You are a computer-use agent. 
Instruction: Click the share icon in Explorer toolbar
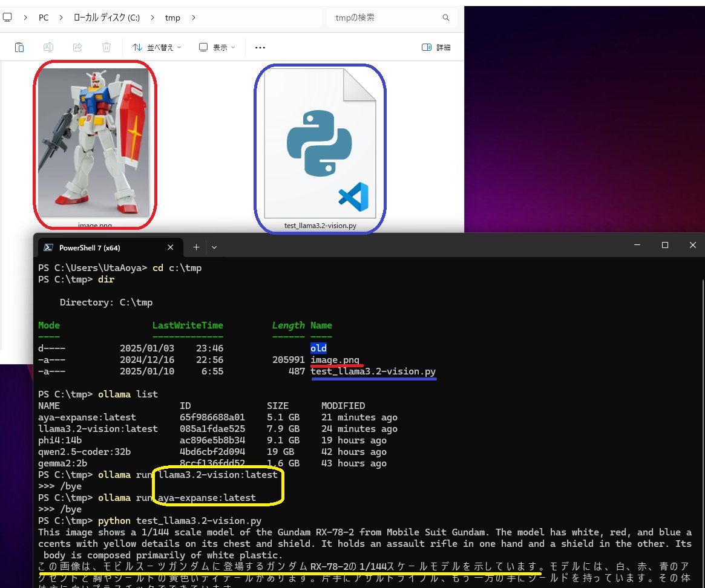tap(77, 47)
